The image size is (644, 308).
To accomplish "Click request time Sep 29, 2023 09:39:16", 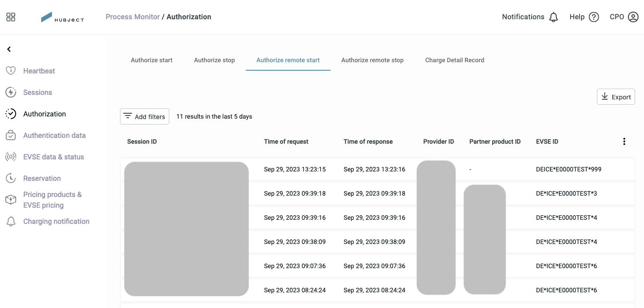I will point(295,218).
